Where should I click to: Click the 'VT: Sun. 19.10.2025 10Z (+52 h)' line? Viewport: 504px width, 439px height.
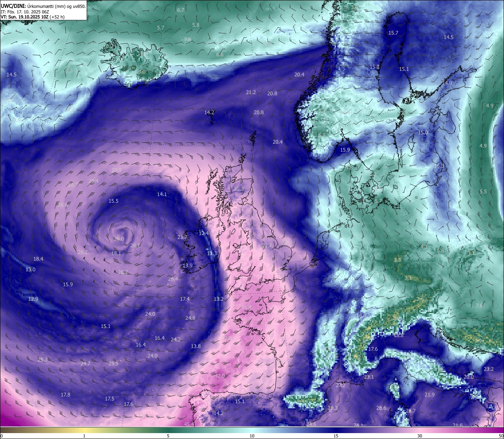pyautogui.click(x=33, y=17)
